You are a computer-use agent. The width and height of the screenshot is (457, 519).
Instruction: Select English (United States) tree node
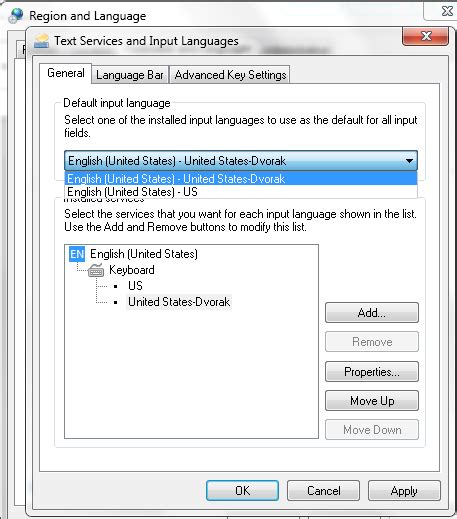click(144, 254)
